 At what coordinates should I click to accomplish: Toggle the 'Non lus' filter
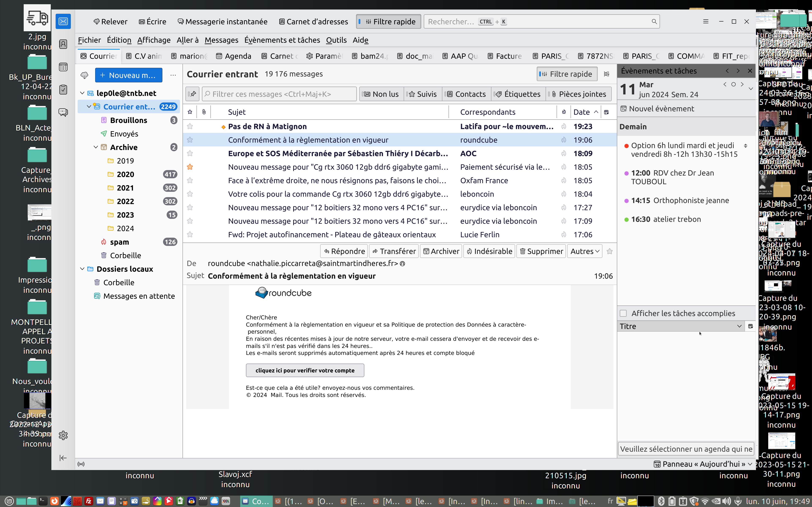pos(381,94)
